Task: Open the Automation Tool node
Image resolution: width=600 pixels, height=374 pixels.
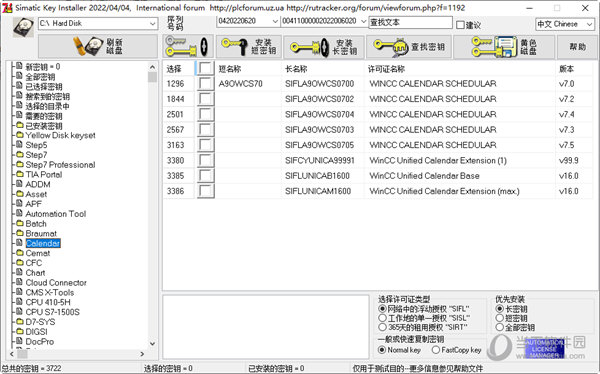Action: point(55,214)
